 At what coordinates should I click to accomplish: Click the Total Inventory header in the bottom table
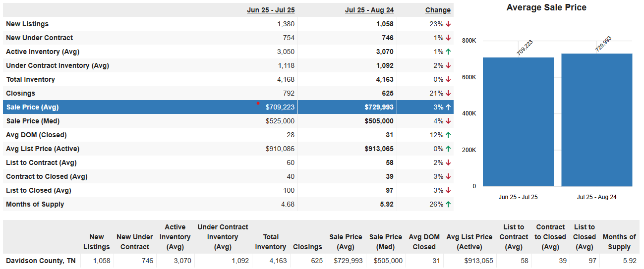(271, 242)
